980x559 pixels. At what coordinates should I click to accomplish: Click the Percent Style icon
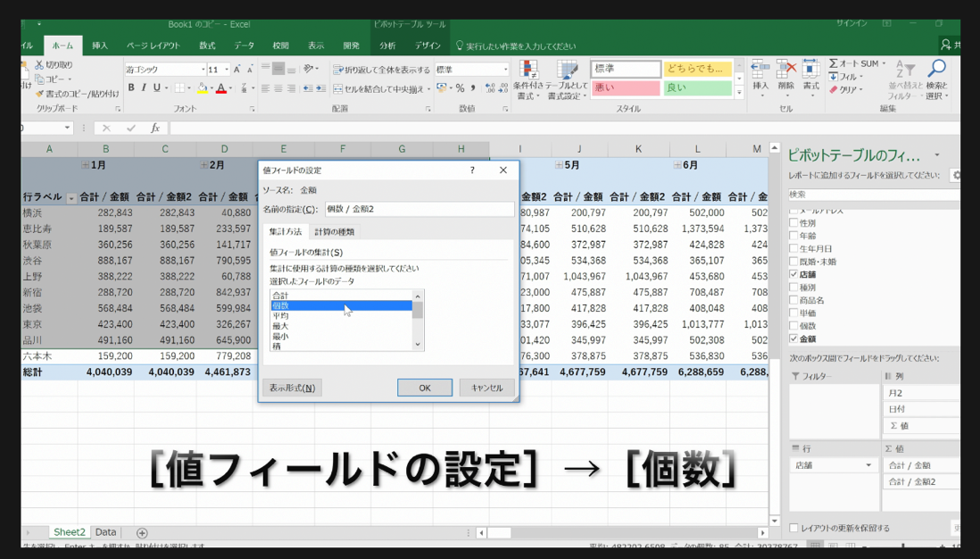tap(460, 88)
